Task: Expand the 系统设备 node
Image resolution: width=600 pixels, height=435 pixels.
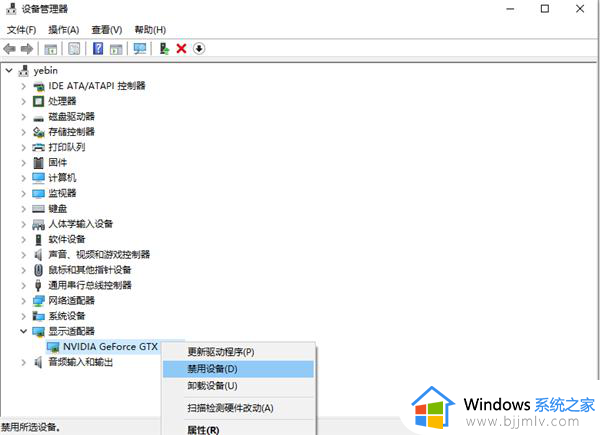Action: [x=24, y=316]
